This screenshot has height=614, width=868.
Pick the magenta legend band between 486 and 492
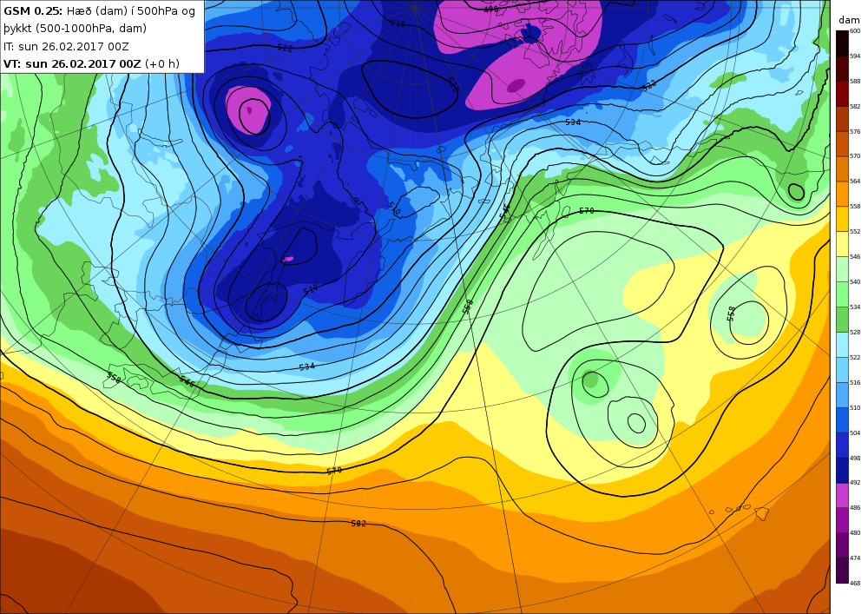842,495
